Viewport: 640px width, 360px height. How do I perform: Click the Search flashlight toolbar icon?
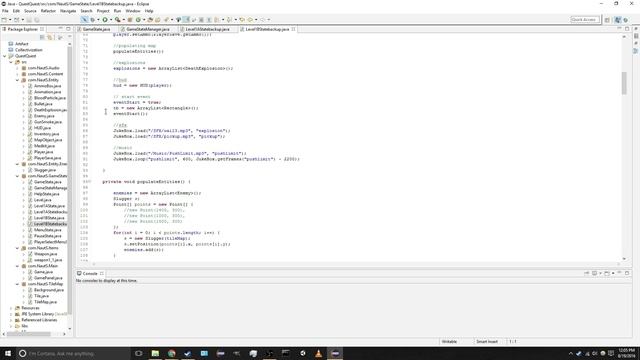tap(166, 20)
